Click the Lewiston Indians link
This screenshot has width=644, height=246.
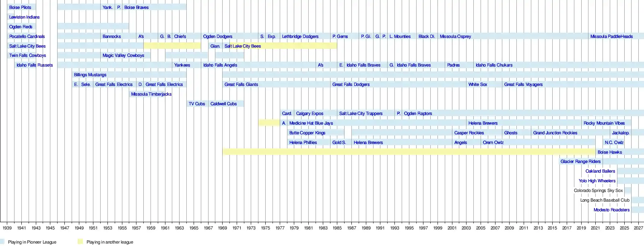click(x=24, y=17)
